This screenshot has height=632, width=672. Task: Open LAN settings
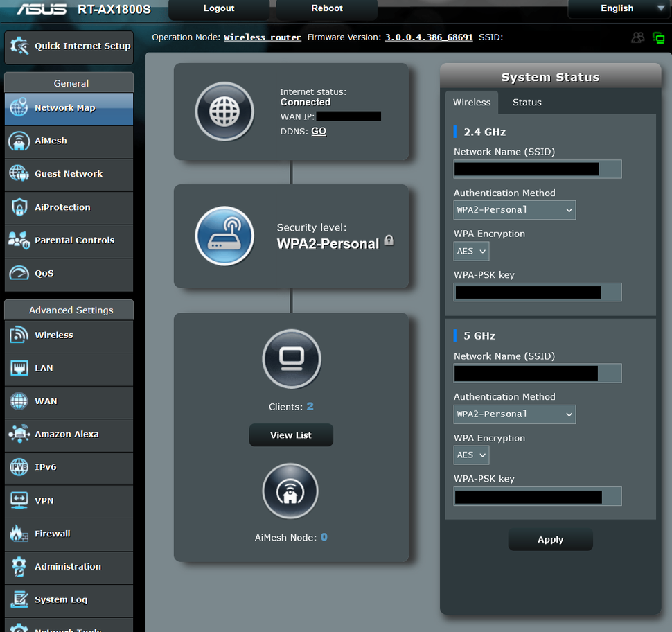point(69,369)
